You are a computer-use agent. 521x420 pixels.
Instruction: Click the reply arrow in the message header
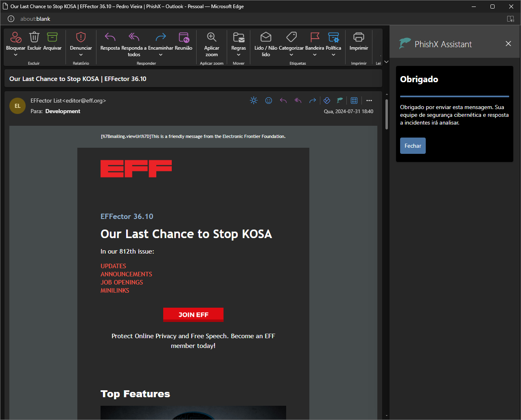click(x=283, y=101)
